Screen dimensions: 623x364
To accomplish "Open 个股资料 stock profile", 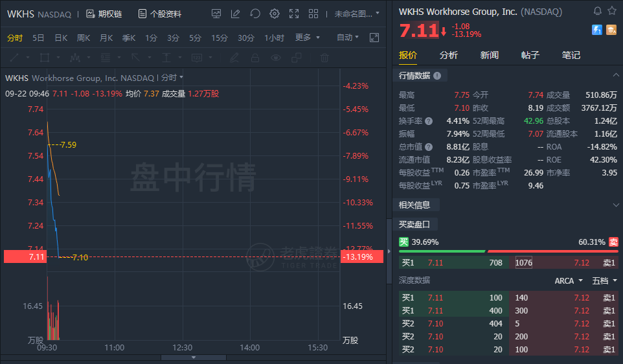I will [159, 14].
